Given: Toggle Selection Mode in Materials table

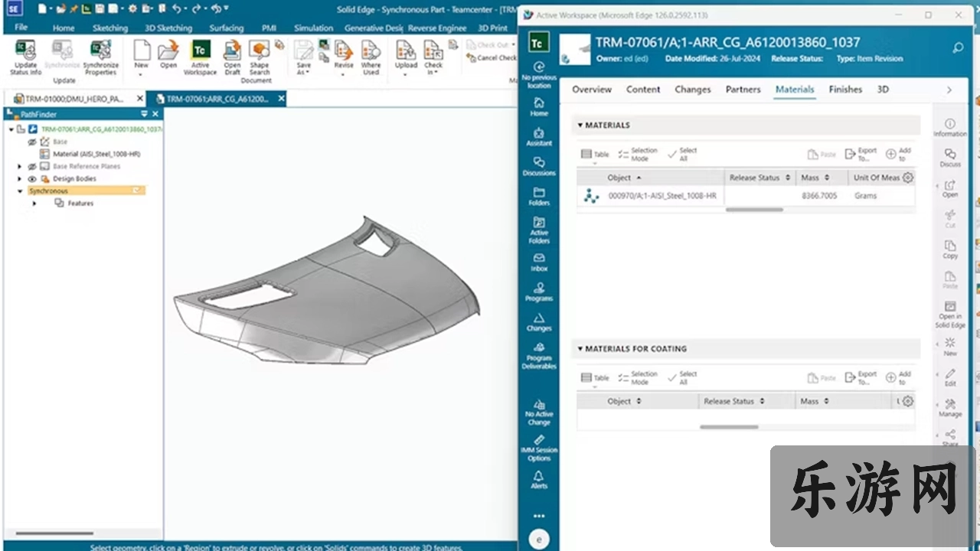Looking at the screenshot, I should 637,154.
